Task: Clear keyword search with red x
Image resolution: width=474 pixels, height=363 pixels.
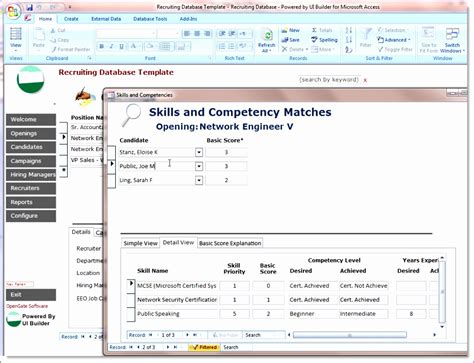Action: (365, 80)
